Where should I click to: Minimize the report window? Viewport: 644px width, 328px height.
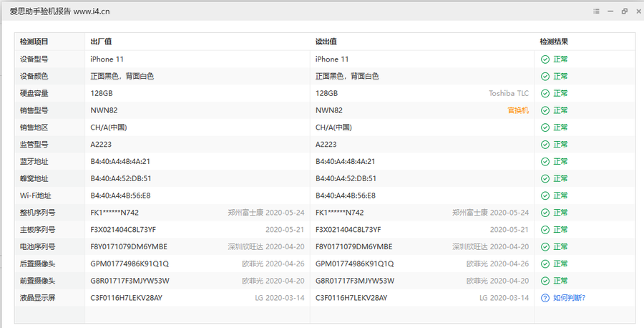pyautogui.click(x=610, y=11)
